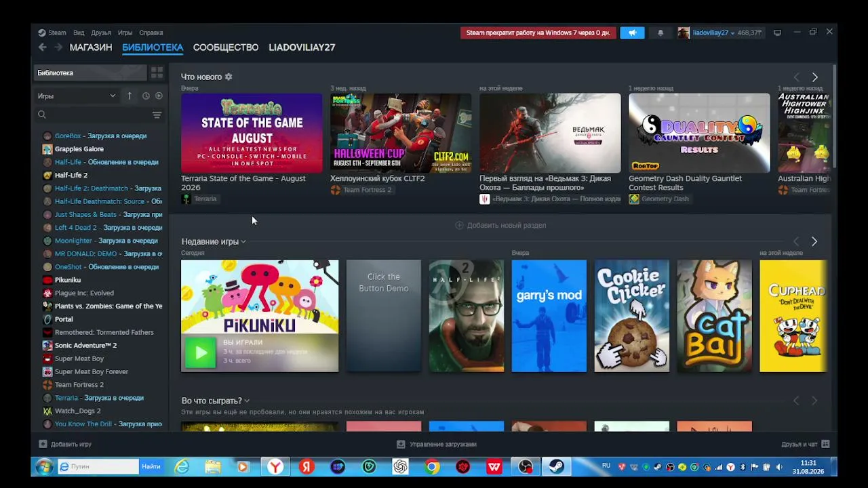Show next recent games with right arrow
This screenshot has width=868, height=488.
point(814,241)
